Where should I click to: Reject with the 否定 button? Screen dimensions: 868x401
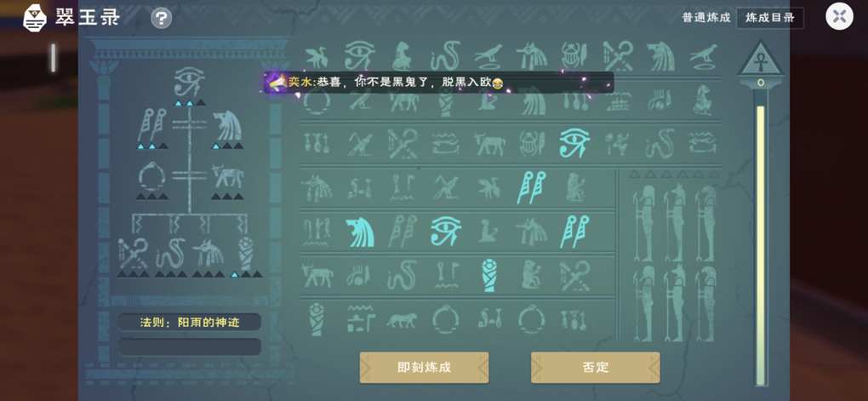click(595, 367)
